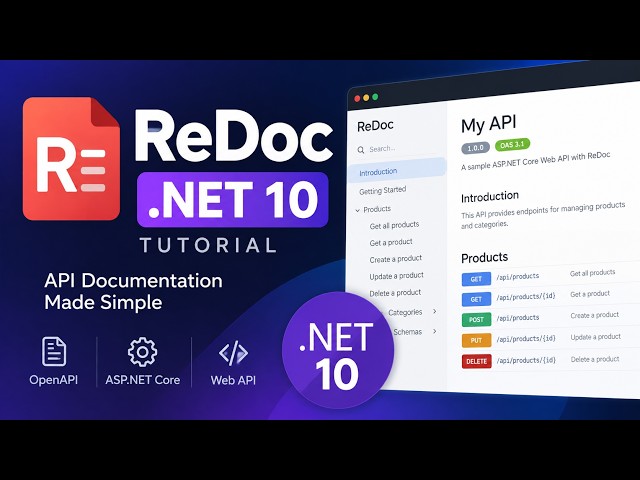Click the ReDoc title in the sidebar
This screenshot has width=640, height=480.
click(x=375, y=126)
